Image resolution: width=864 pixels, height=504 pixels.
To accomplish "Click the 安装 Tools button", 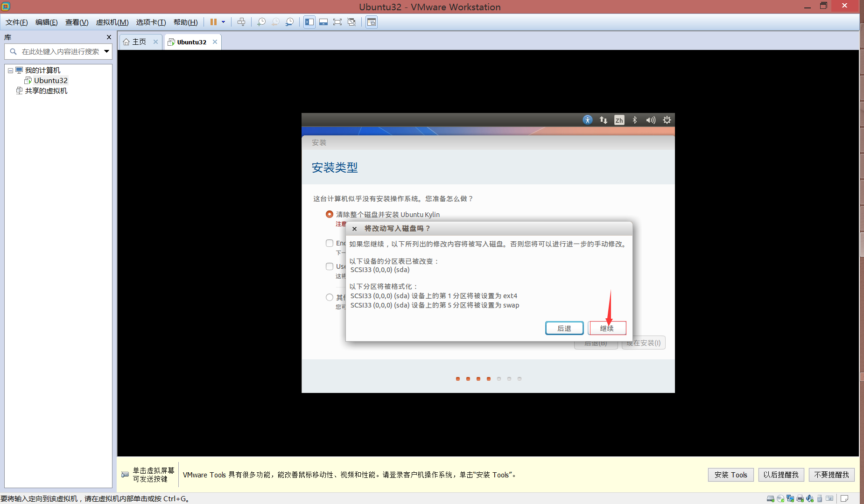I will [731, 475].
